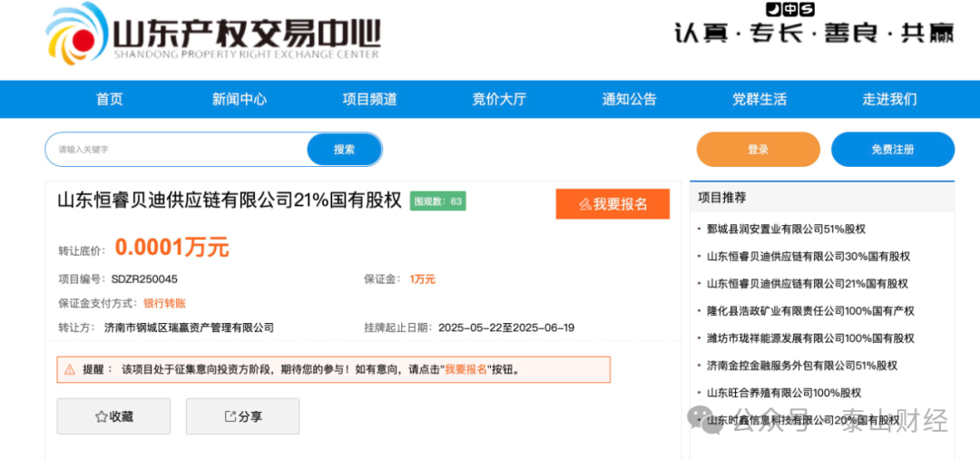
Task: Open 济南金控金融服务外包有限公司51%股权 link
Action: [802, 365]
